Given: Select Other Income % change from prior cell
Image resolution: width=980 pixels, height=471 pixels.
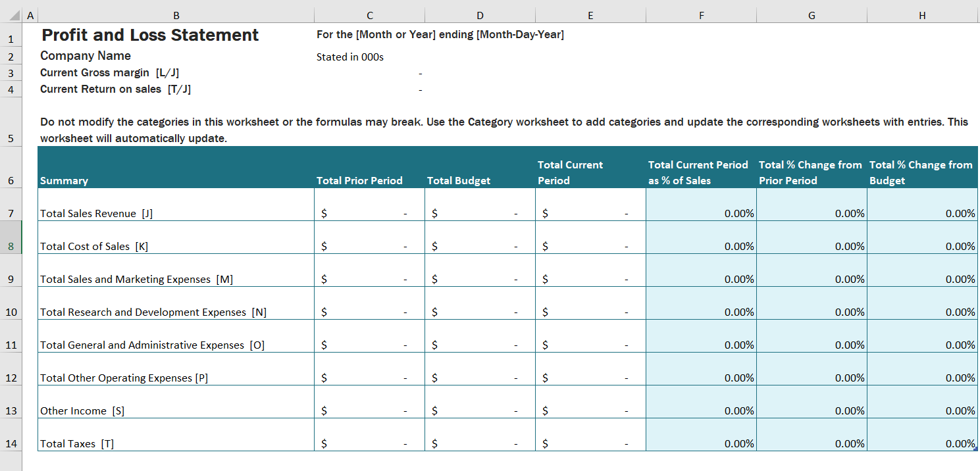Looking at the screenshot, I should coord(812,402).
